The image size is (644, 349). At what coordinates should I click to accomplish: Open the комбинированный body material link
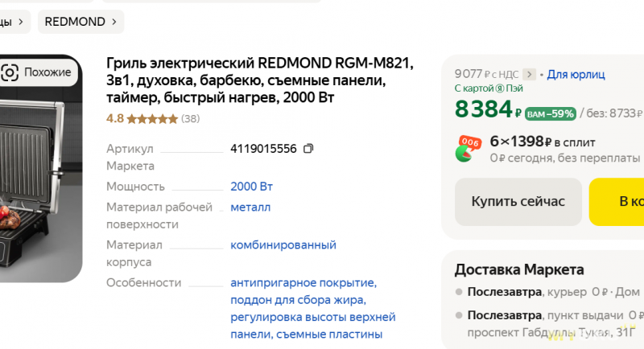click(x=283, y=244)
